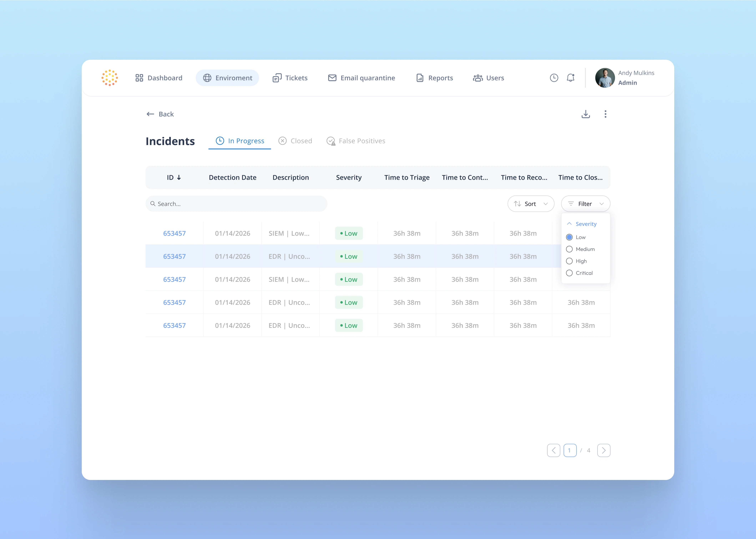
Task: Select the Medium severity radio button
Action: 569,249
